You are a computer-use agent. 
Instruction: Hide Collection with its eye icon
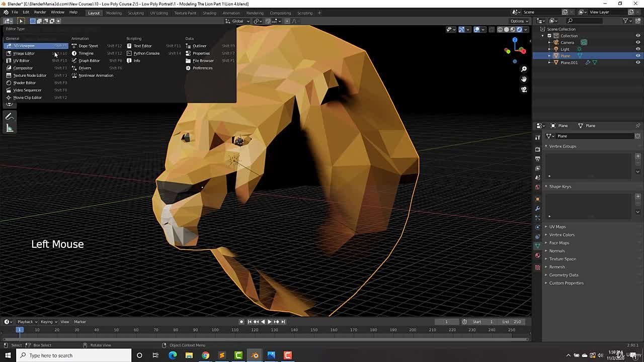click(638, 36)
